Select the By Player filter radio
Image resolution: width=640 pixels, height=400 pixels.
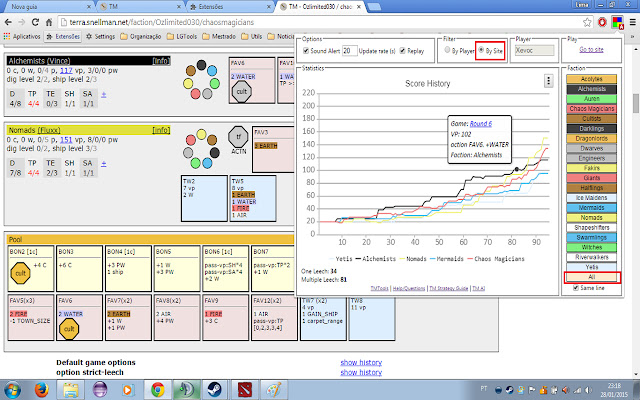(447, 50)
